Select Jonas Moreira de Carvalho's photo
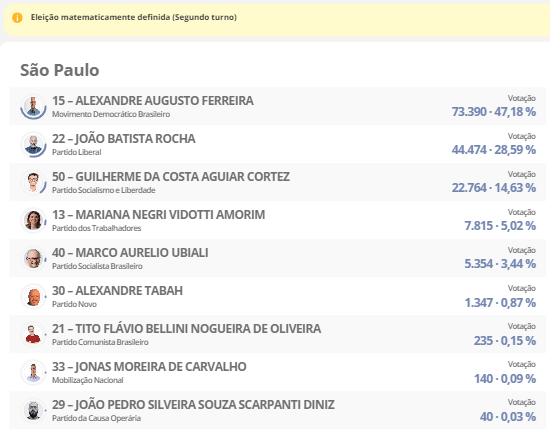 click(x=33, y=372)
